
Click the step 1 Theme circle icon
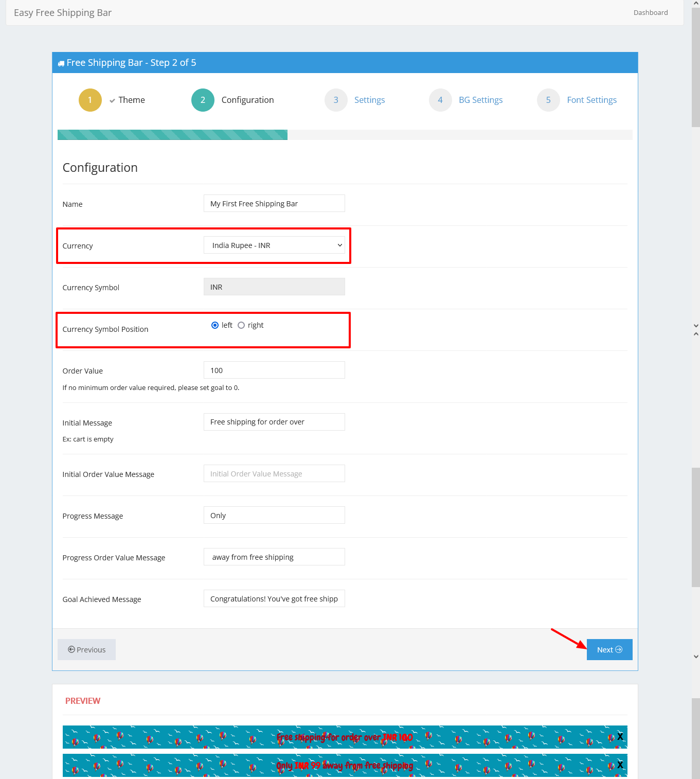click(x=90, y=100)
